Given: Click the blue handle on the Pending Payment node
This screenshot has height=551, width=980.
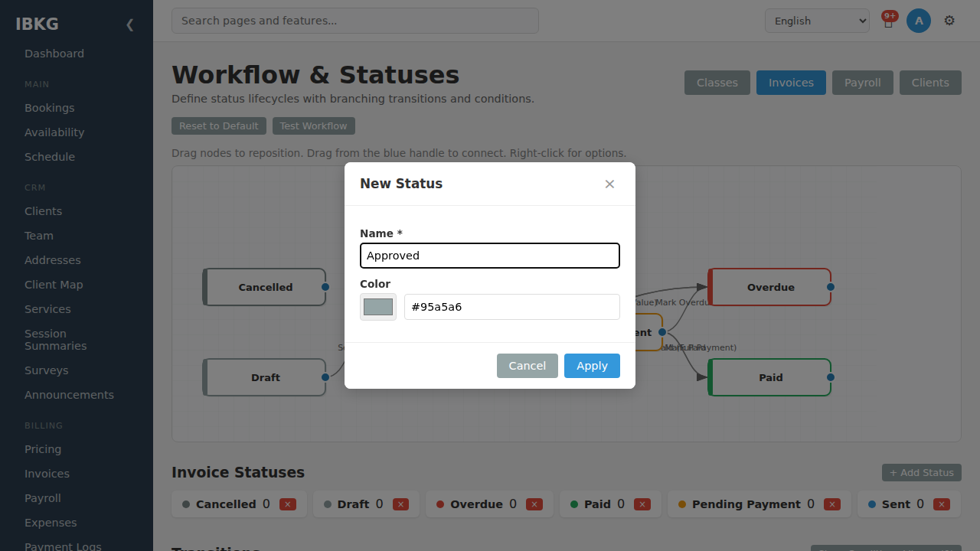Looking at the screenshot, I should point(662,332).
